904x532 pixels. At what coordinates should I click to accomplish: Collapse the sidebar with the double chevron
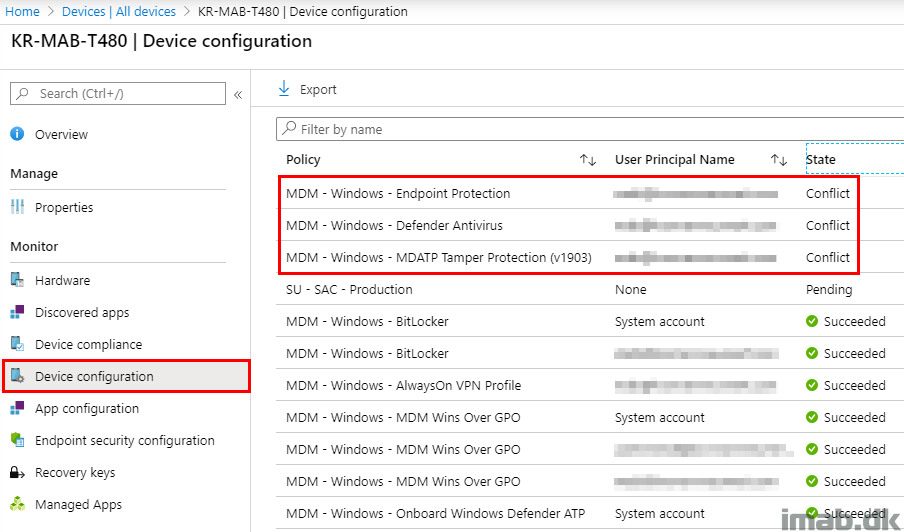tap(238, 95)
